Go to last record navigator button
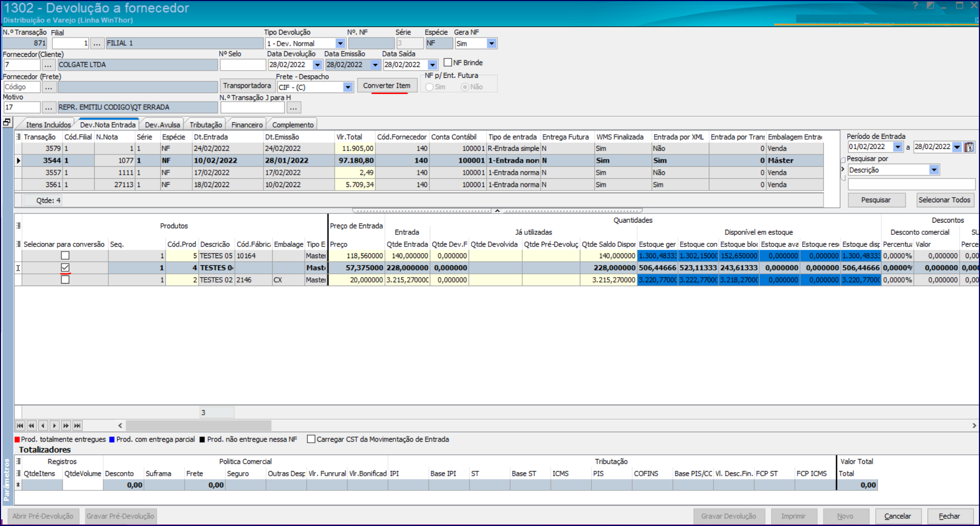The image size is (980, 526). coord(77,426)
